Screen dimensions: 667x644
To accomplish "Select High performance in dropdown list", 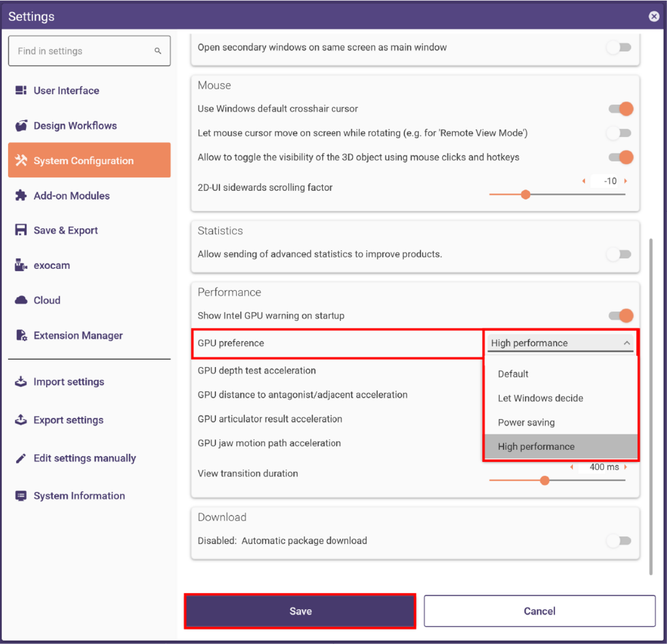I will click(561, 446).
